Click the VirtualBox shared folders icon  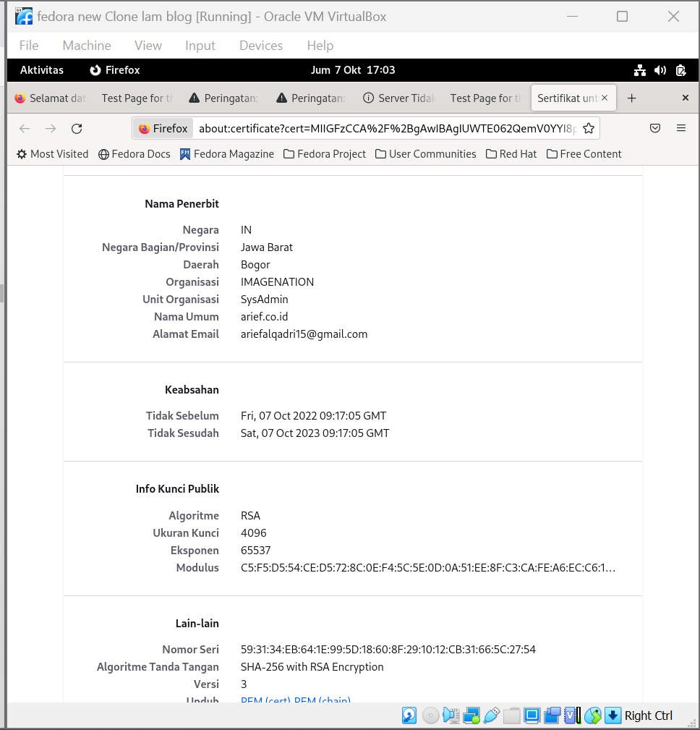(512, 715)
